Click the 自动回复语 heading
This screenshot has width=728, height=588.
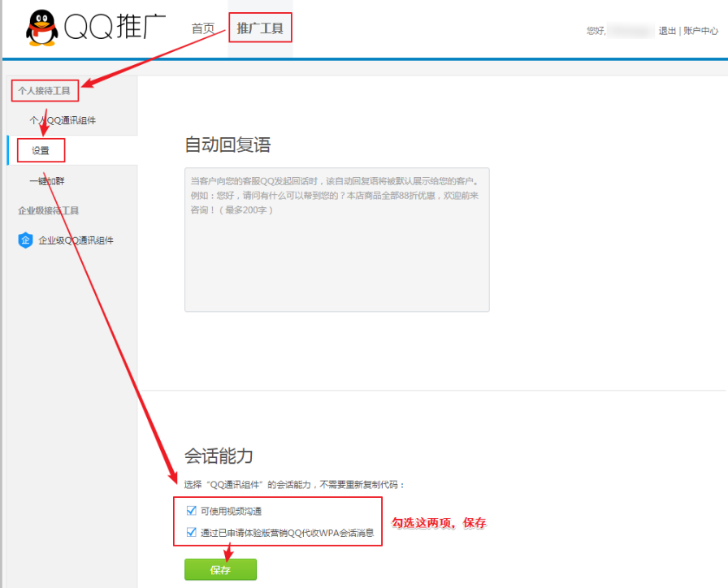tap(227, 145)
